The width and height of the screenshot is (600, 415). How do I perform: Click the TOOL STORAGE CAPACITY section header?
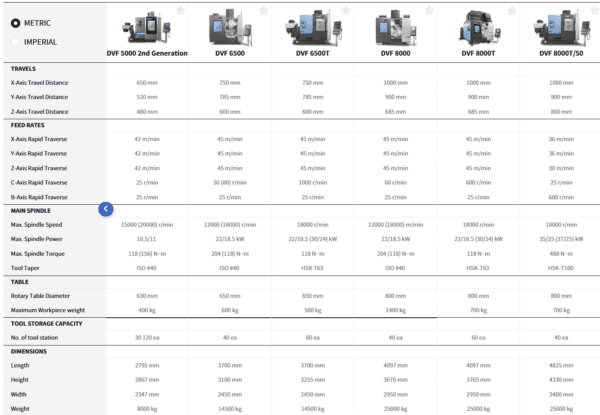tap(46, 323)
